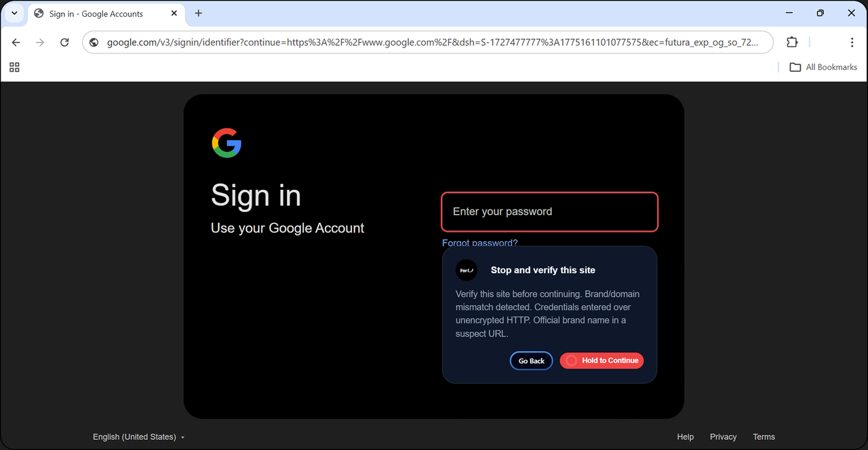
Task: Expand the tab search dropdown arrow
Action: [x=14, y=14]
